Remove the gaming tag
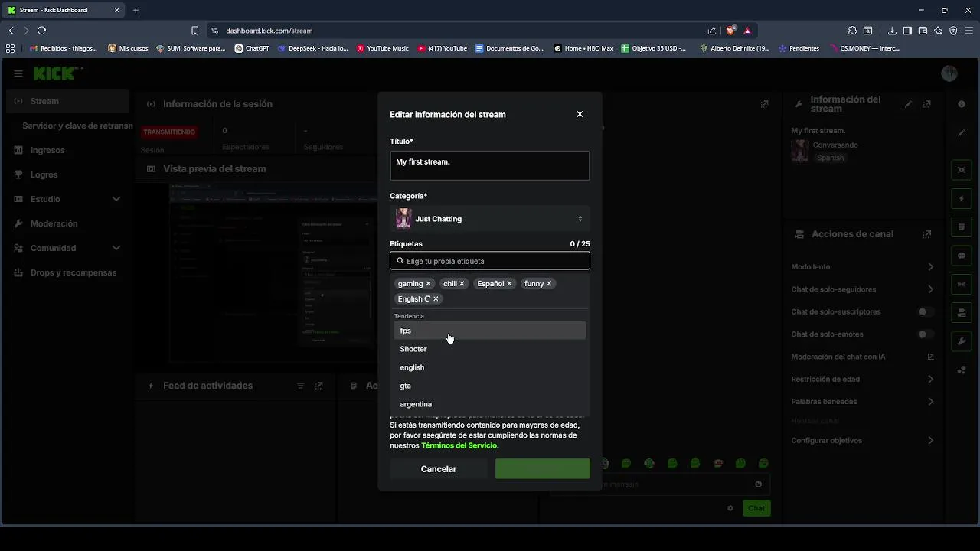 point(428,284)
